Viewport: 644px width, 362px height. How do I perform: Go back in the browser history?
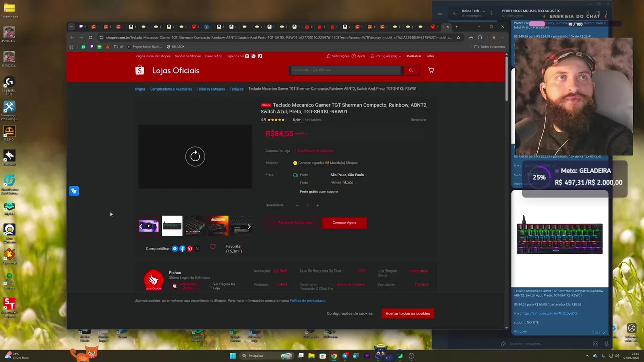click(x=72, y=37)
